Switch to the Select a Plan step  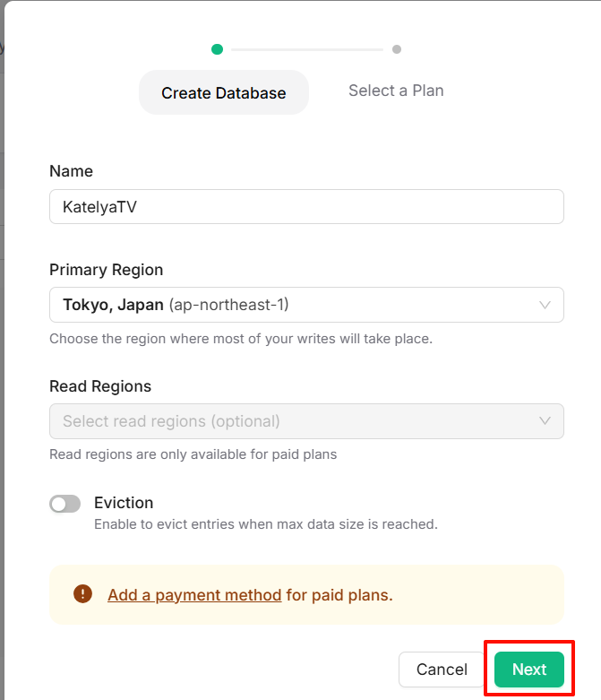[x=396, y=91]
